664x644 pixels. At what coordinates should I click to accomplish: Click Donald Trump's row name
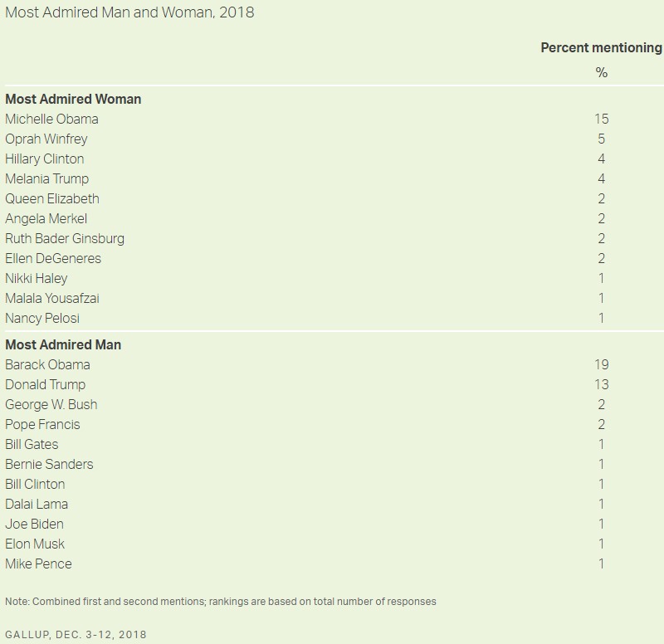46,384
